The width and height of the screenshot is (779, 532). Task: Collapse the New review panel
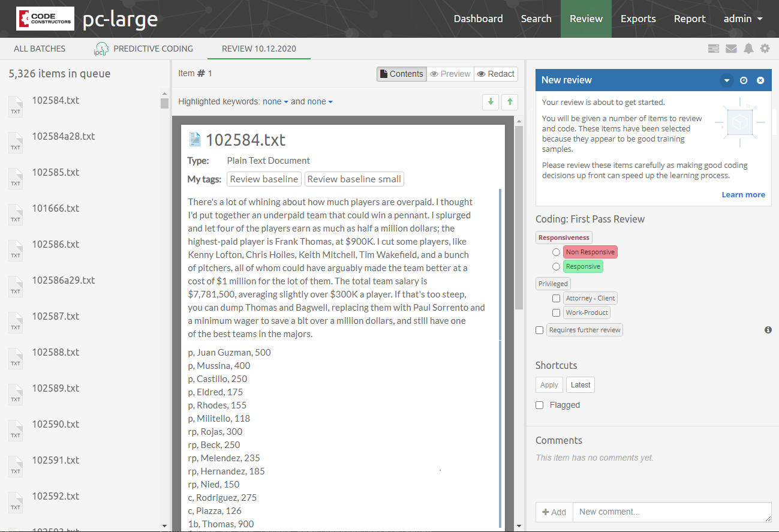(726, 80)
